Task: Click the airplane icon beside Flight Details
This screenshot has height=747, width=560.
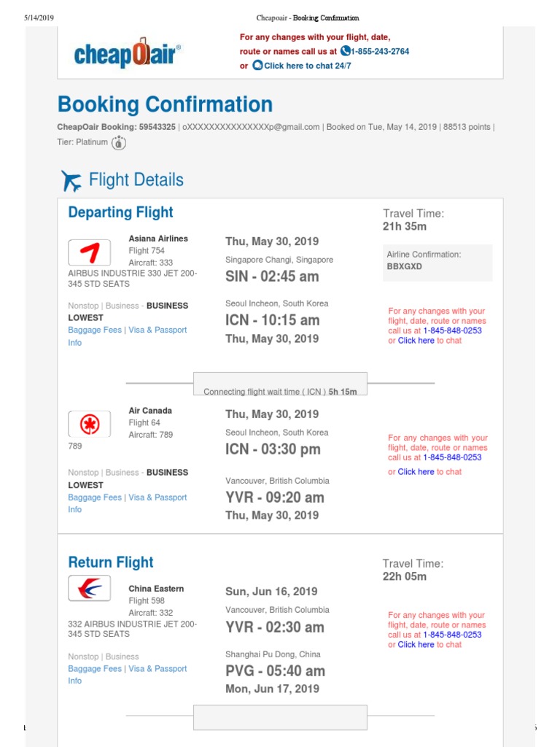Action: [x=71, y=180]
